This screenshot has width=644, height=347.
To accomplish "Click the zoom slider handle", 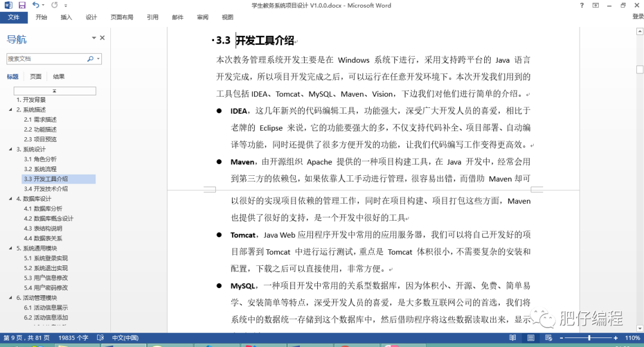I will click(589, 338).
